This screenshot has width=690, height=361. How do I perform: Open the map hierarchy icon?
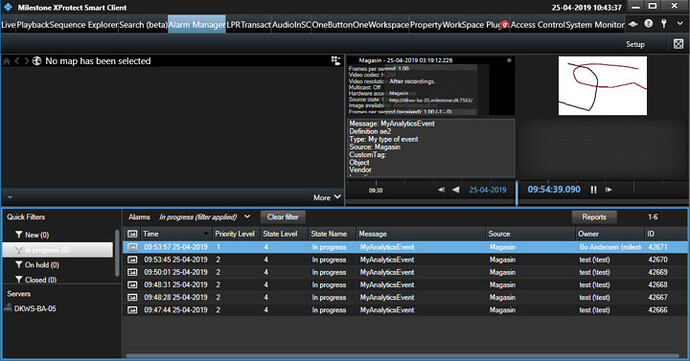336,61
